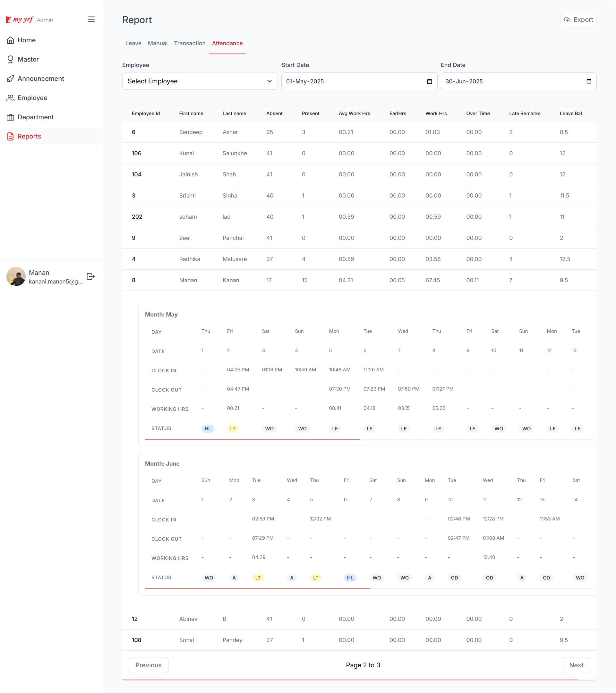
Task: Open Start Date calendar picker icon
Action: [x=430, y=81]
